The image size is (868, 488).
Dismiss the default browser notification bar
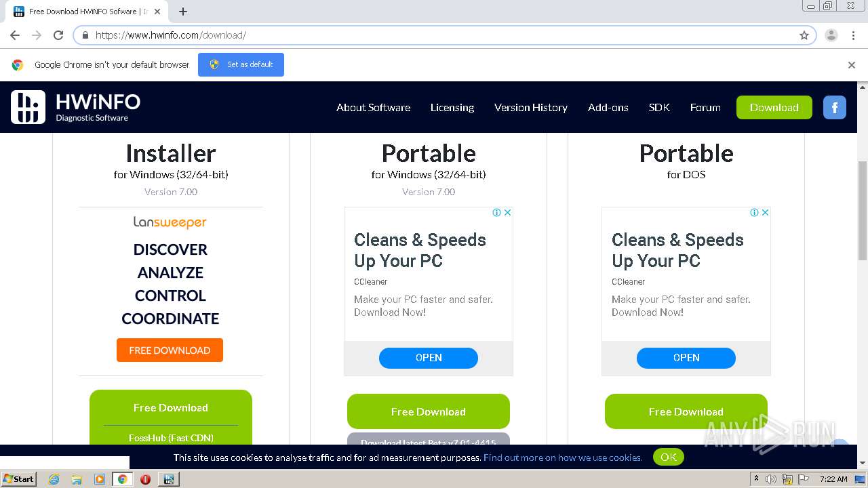click(852, 65)
